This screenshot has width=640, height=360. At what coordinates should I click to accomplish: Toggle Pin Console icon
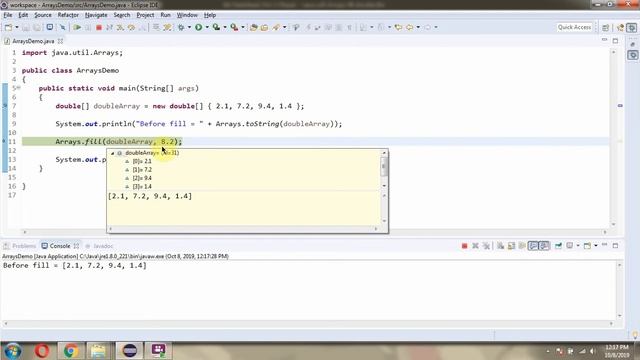click(x=558, y=246)
